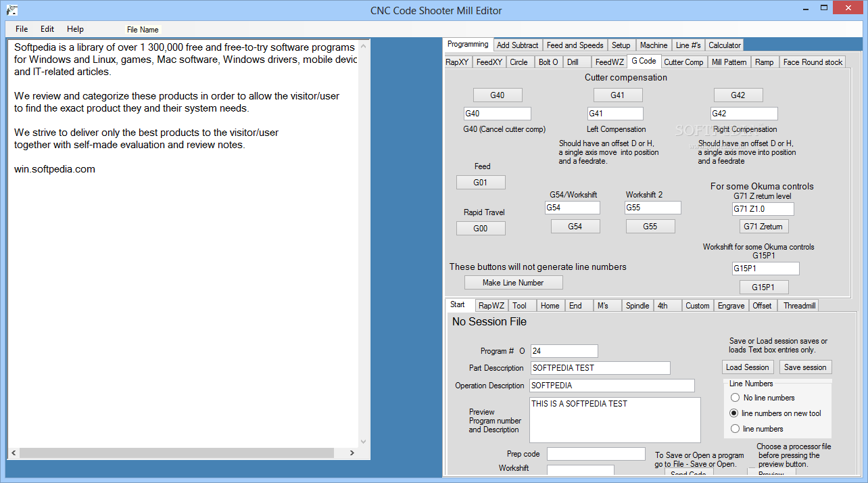Select line numbers on new tool option
This screenshot has width=868, height=483.
click(x=775, y=413)
